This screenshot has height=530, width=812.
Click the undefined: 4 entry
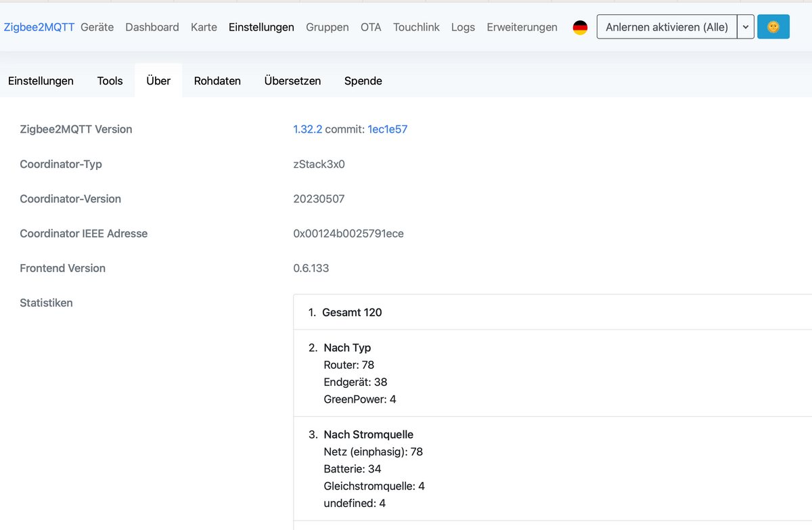click(x=355, y=503)
